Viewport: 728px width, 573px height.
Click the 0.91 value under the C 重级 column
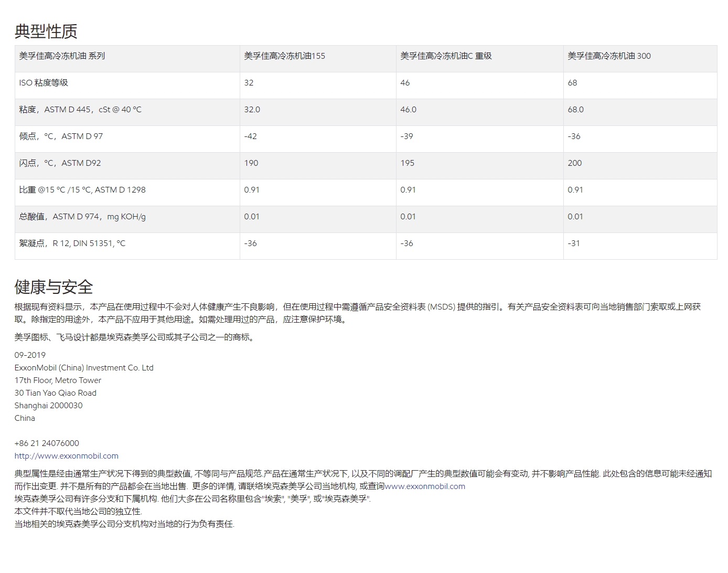click(x=408, y=190)
